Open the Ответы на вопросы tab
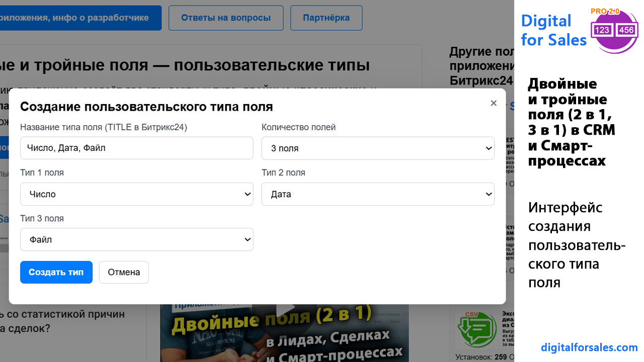Screen dimensions: 644x362 click(226, 18)
